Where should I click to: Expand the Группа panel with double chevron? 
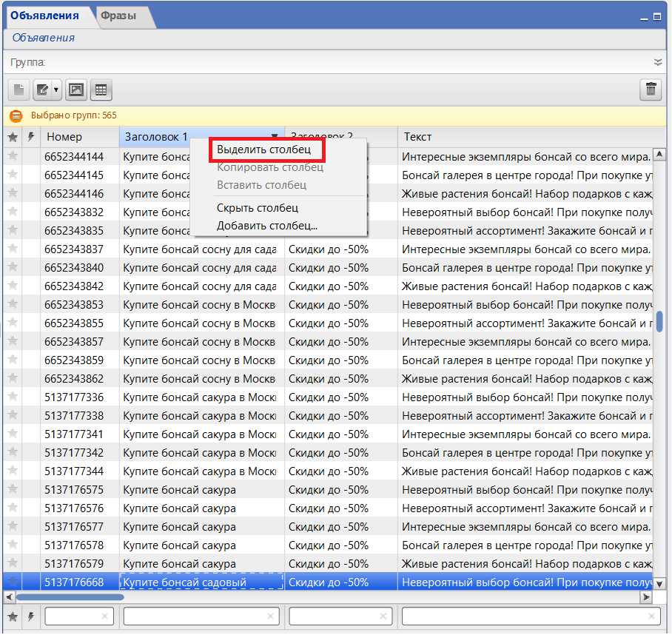[x=658, y=63]
